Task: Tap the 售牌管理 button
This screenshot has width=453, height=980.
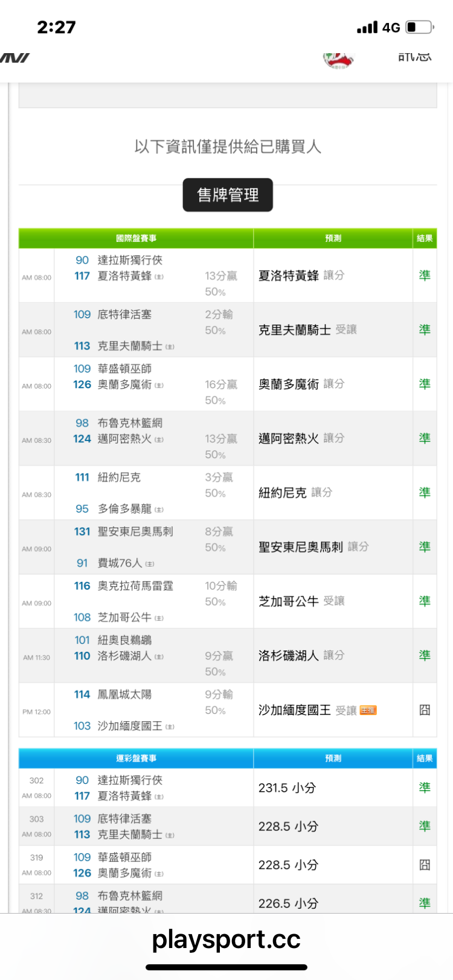Action: 228,195
